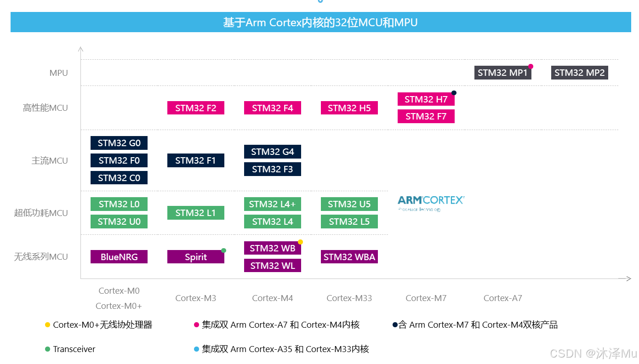Viewport: 639px width, 364px height.
Task: Click the 主流MCU row label
Action: (x=50, y=161)
